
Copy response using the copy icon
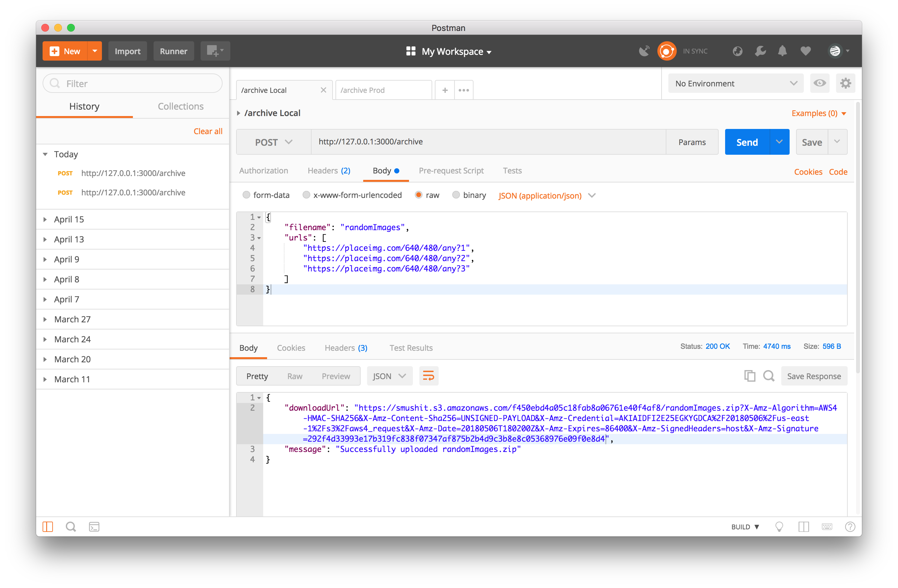[x=749, y=376]
